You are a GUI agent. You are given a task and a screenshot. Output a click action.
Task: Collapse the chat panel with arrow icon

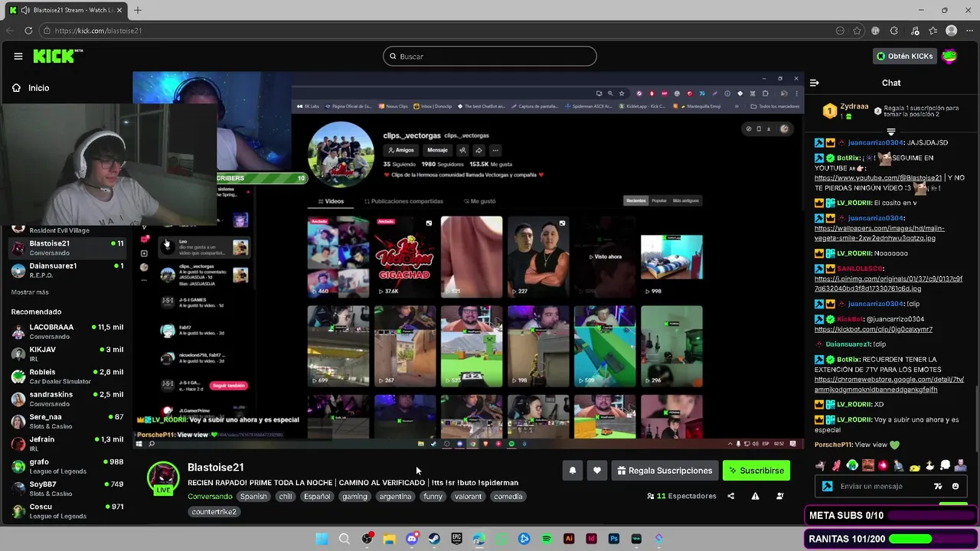point(815,83)
